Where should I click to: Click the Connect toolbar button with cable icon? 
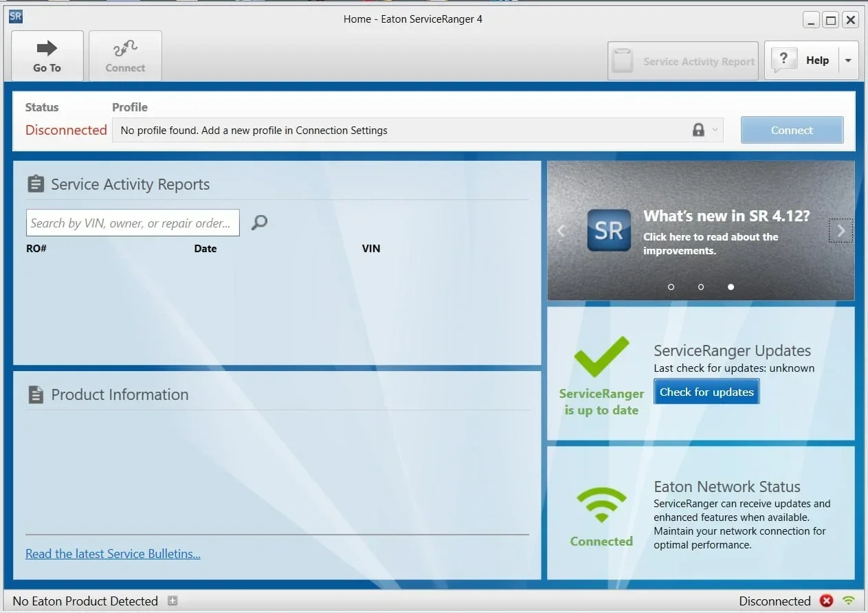pos(125,56)
